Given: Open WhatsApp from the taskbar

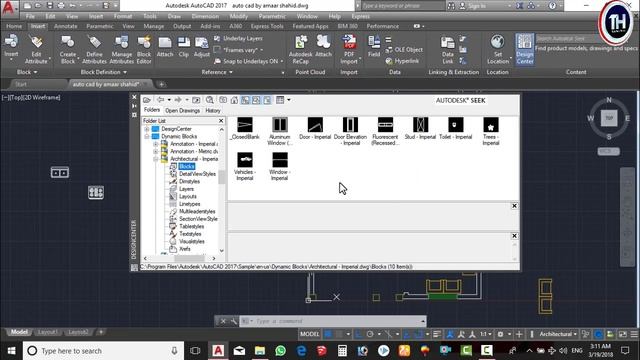Looking at the screenshot, I should click(x=280, y=351).
